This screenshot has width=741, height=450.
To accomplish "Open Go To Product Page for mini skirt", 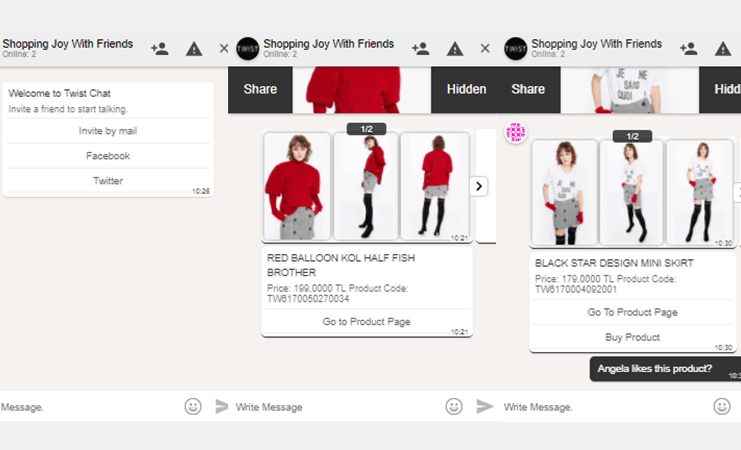I will (x=632, y=312).
